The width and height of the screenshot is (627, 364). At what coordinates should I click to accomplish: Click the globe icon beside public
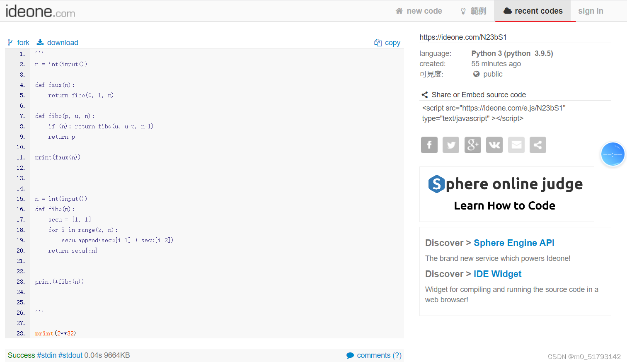click(477, 74)
